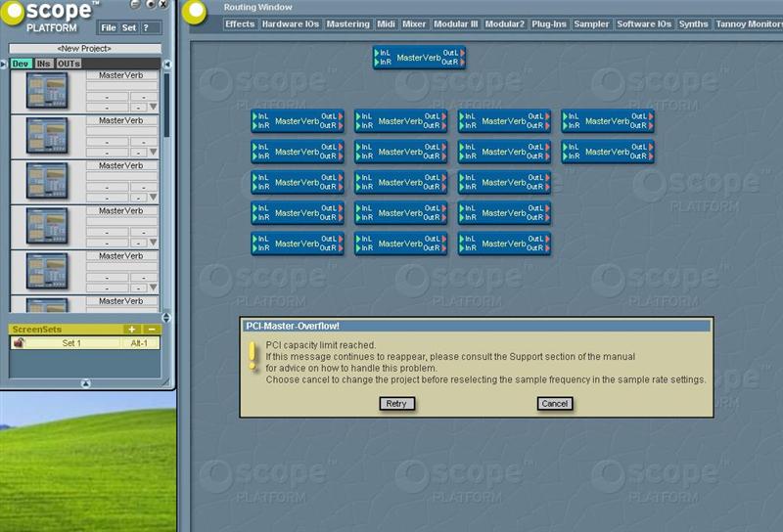
Task: Click Cancel in PCI-Master-Overflow dialog
Action: [554, 403]
